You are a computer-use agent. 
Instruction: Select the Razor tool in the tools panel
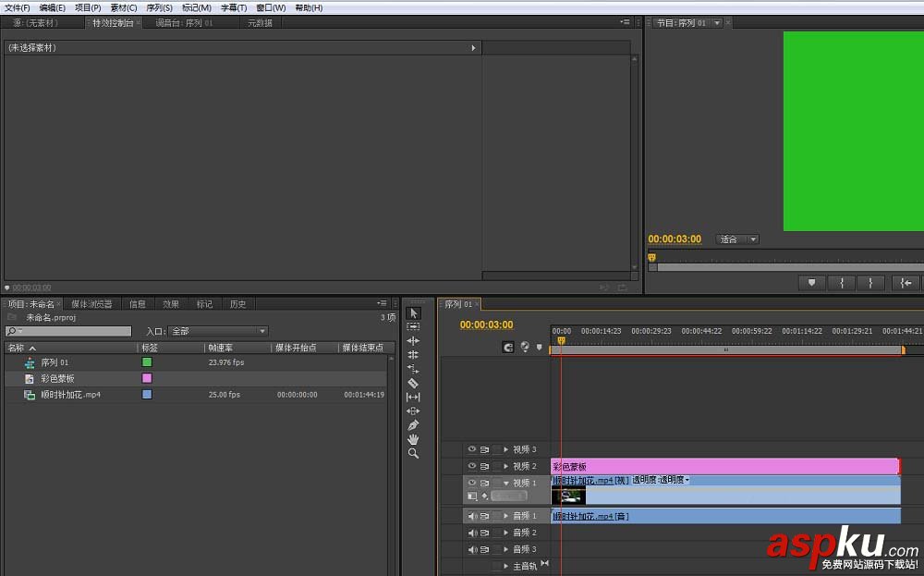(413, 383)
